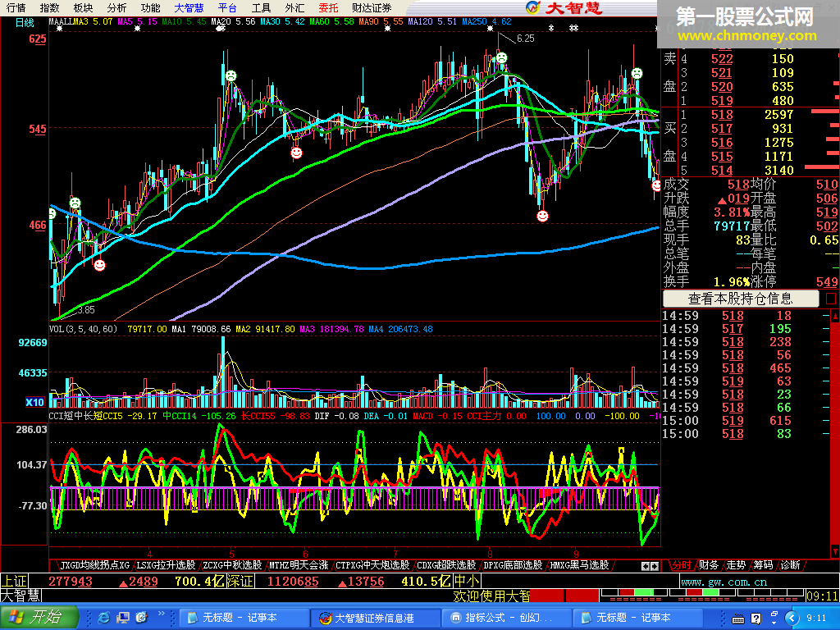Screen dimensions: 840x630
Task: Launch Internet Explorer from quick launch
Action: tap(104, 618)
